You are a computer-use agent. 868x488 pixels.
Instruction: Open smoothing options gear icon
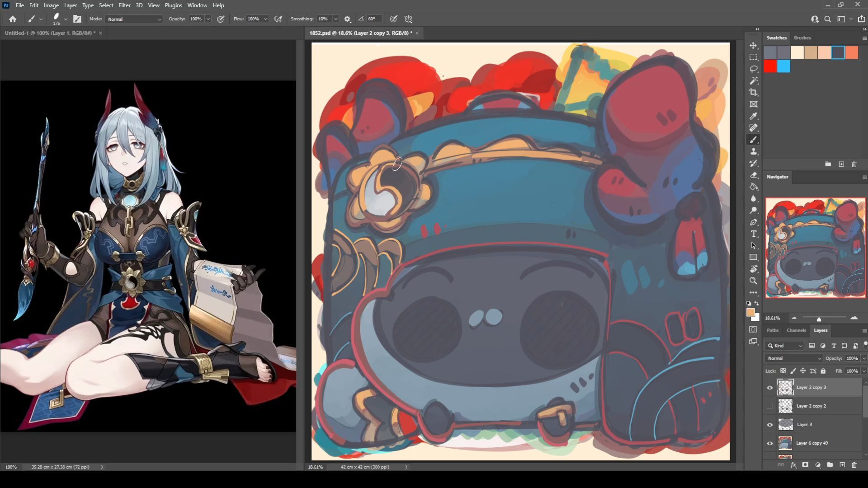pos(347,19)
